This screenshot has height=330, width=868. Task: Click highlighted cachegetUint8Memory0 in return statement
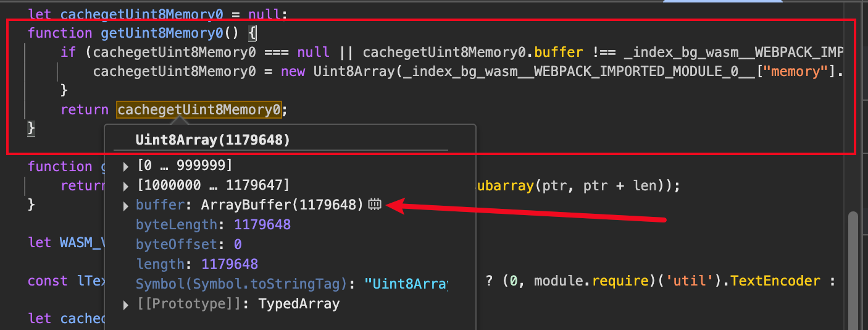[x=199, y=110]
